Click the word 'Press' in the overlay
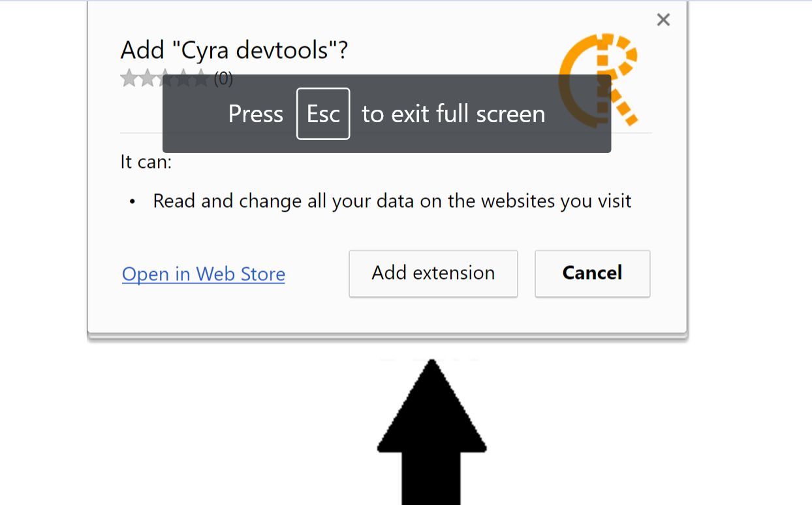The height and width of the screenshot is (505, 812). [255, 114]
